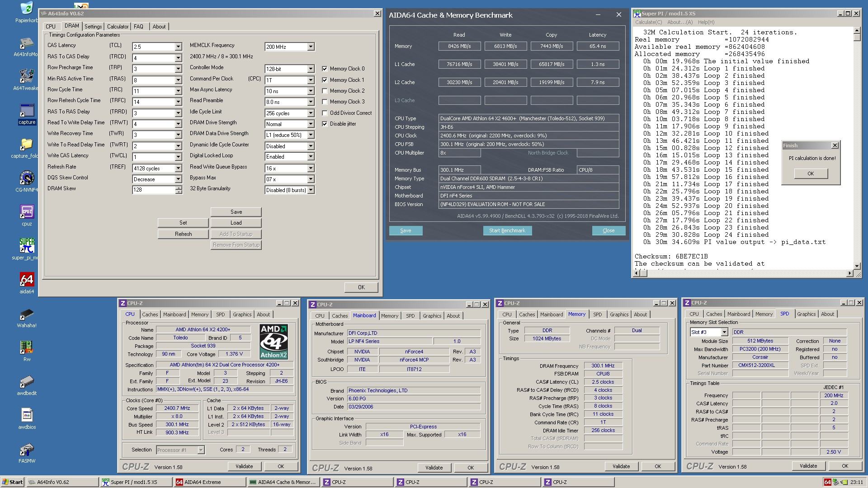Open the Digital Locked Loop dropdown
The image size is (868, 488).
[311, 157]
